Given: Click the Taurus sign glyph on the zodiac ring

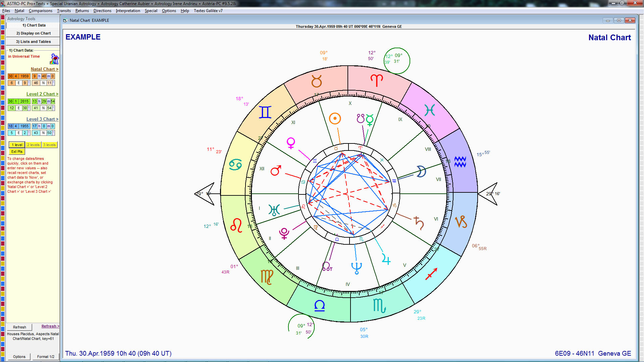Looking at the screenshot, I should coord(316,81).
